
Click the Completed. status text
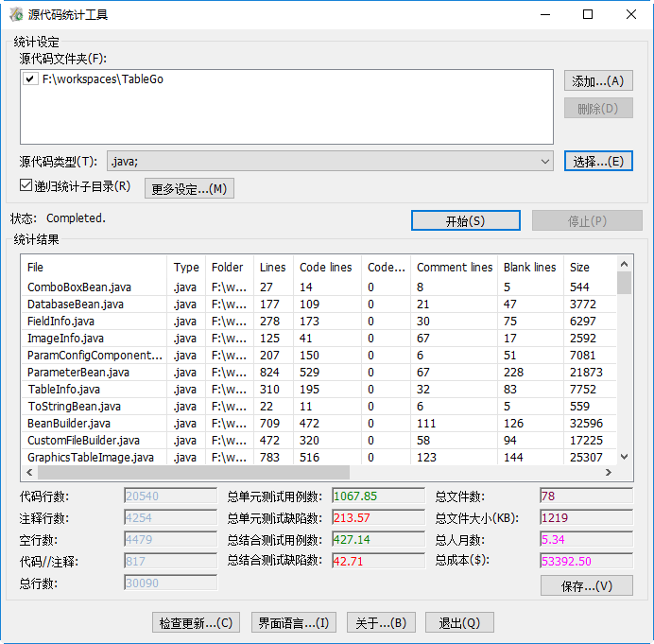click(76, 218)
